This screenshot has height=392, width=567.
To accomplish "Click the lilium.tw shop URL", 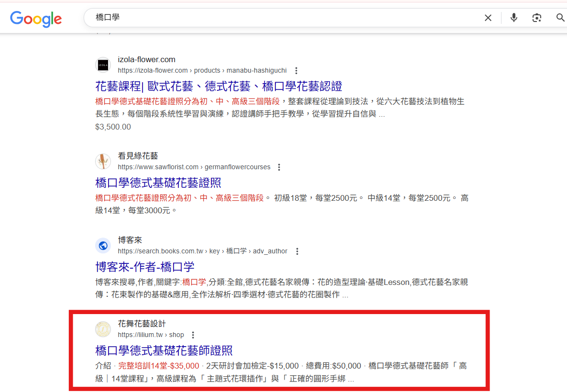I will point(151,335).
